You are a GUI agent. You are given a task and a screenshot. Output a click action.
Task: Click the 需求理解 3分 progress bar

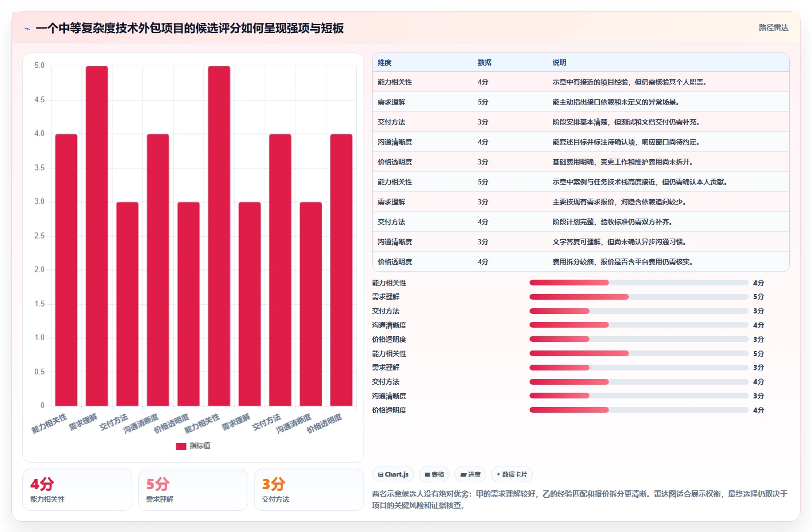pyautogui.click(x=639, y=368)
